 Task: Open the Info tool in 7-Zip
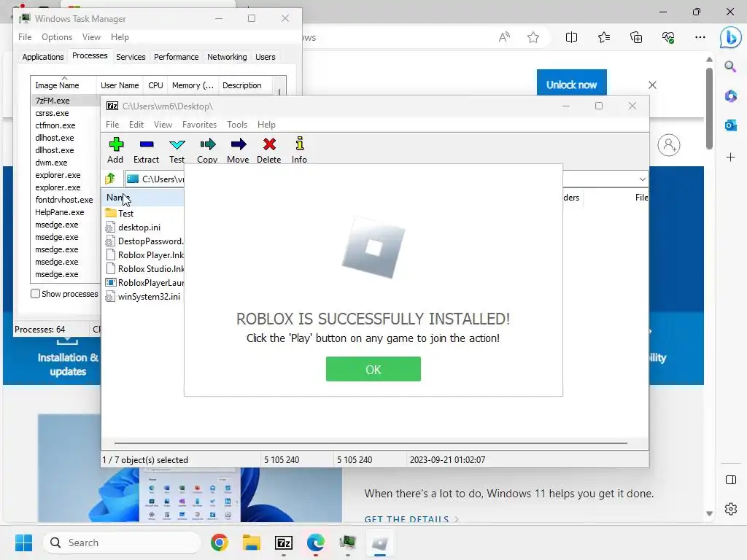click(x=299, y=150)
